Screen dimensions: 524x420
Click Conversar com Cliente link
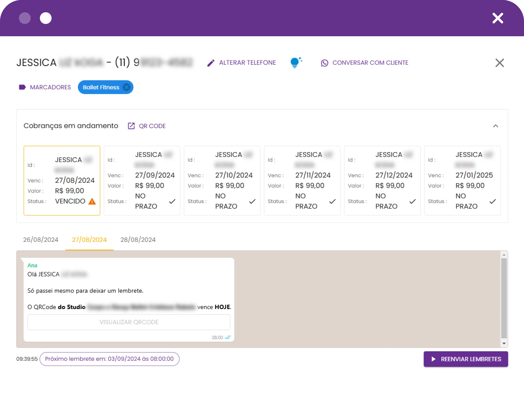pyautogui.click(x=370, y=63)
